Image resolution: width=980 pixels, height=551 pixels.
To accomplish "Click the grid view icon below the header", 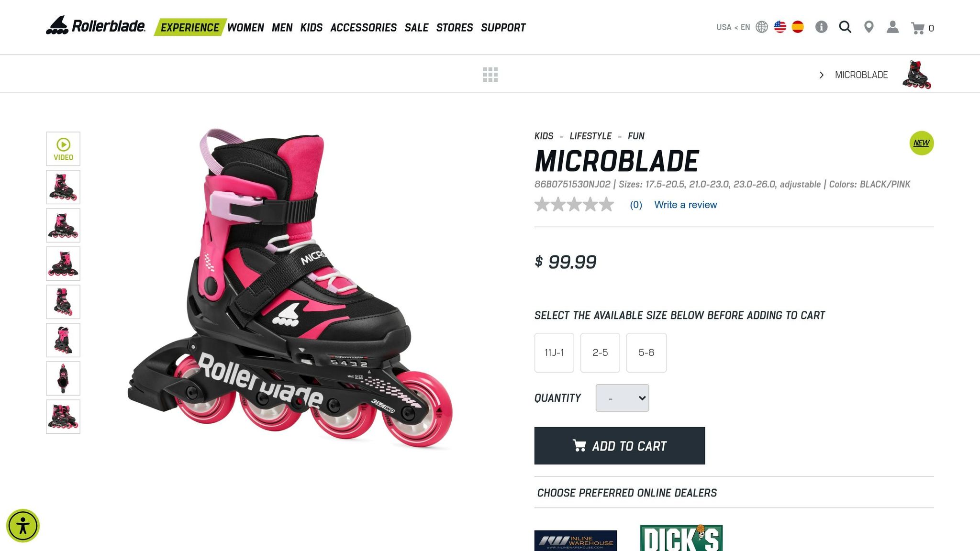I will (x=491, y=75).
